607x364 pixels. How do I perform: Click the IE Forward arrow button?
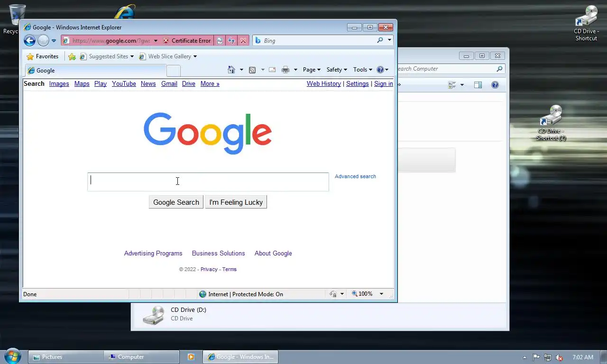(x=43, y=40)
